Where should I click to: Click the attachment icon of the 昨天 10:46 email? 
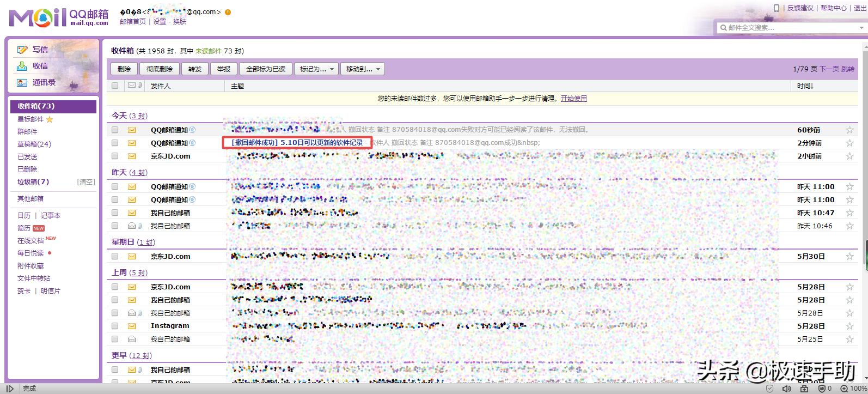139,226
